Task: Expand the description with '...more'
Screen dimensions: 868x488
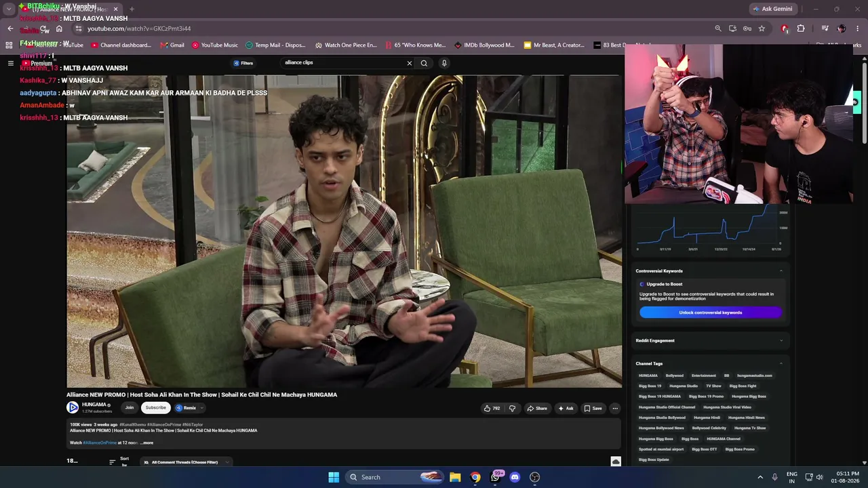Action: (146, 443)
